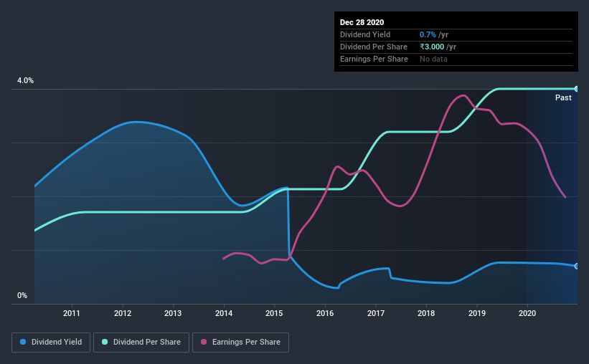Click the Dec 28 2020 tooltip date
The width and height of the screenshot is (589, 364).
pyautogui.click(x=362, y=22)
